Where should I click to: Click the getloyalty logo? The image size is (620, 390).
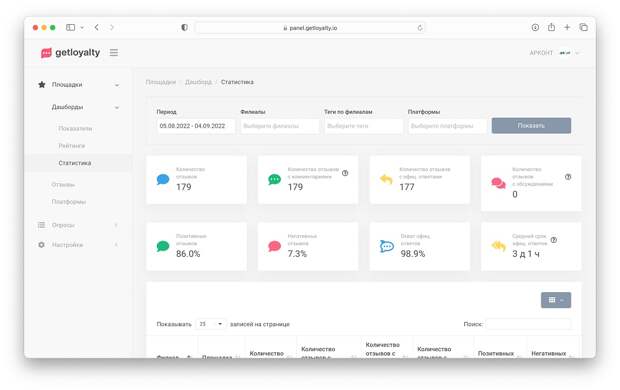coord(70,53)
